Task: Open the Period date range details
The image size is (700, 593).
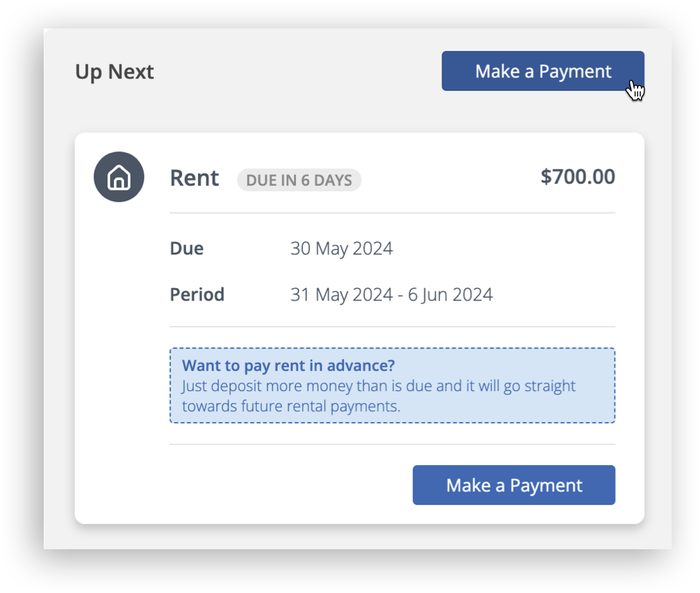Action: 391,294
